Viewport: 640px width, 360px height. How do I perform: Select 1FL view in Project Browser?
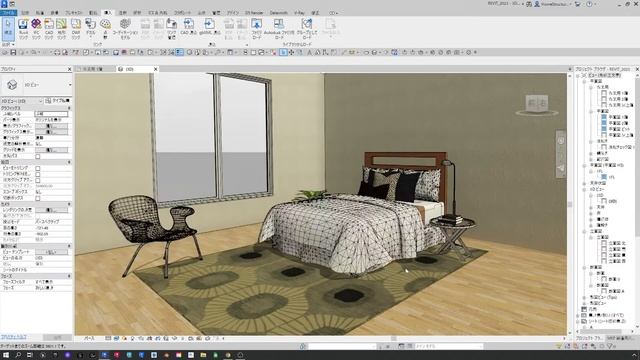coord(612,177)
